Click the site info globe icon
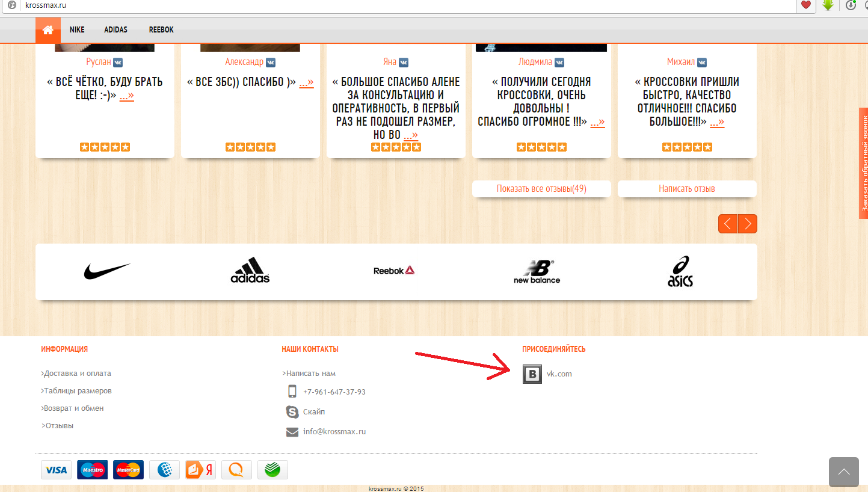Image resolution: width=868 pixels, height=492 pixels. (x=11, y=5)
